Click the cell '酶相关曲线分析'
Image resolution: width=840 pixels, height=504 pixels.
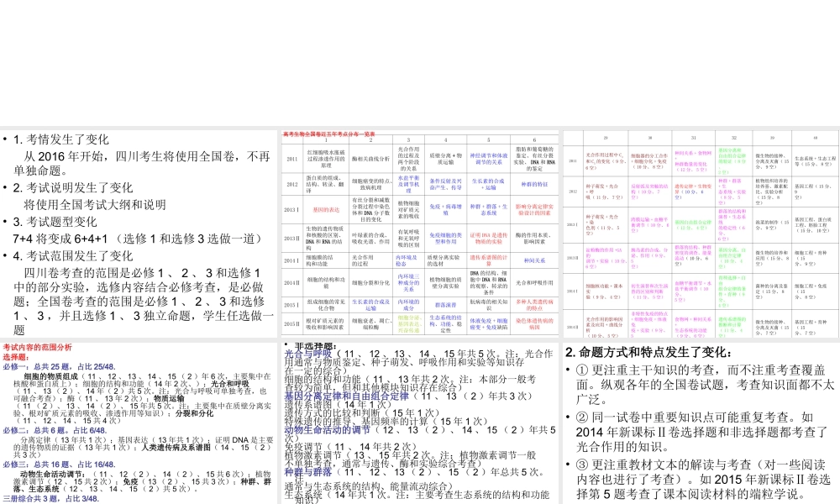tap(370, 159)
